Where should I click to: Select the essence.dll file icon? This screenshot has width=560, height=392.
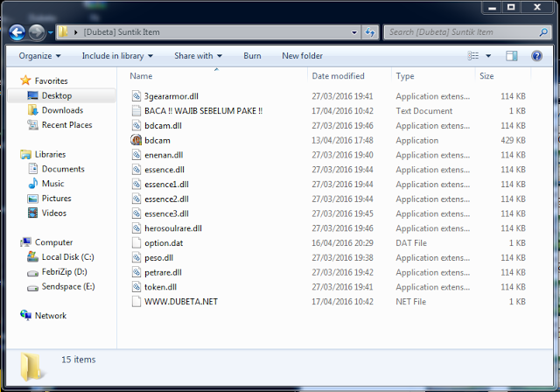pos(136,169)
